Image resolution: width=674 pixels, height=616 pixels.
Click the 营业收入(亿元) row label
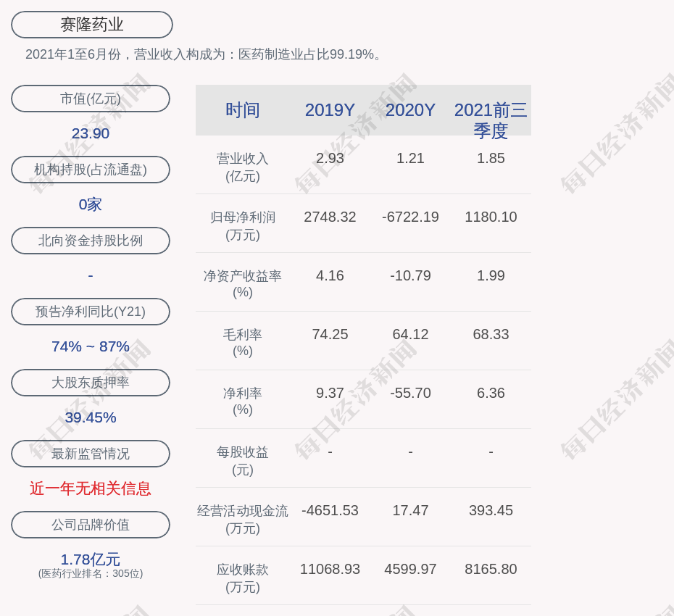(x=243, y=167)
